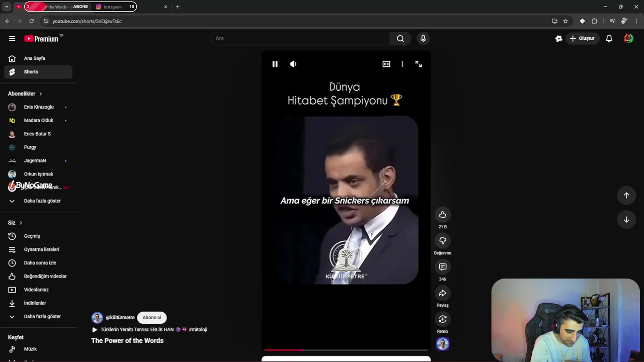Open Purgy channel in subscriptions
Screen dimensions: 644x362
click(x=38, y=147)
